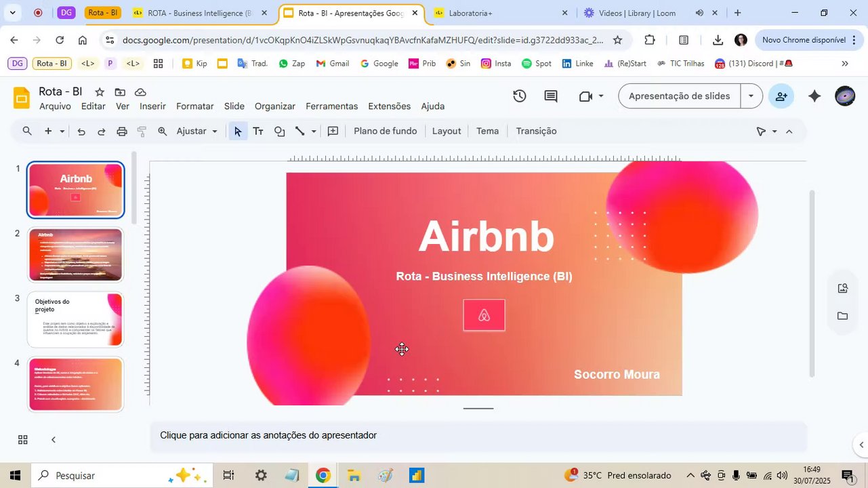Select slide 2 thumbnail
This screenshot has height=488, width=868.
75,255
